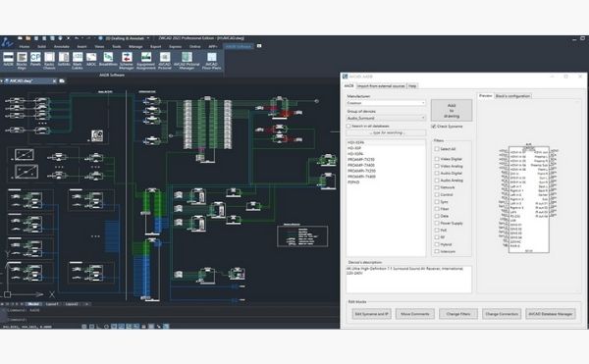
Task: Open the AVCAD Floor-Plans tool
Action: 211,61
